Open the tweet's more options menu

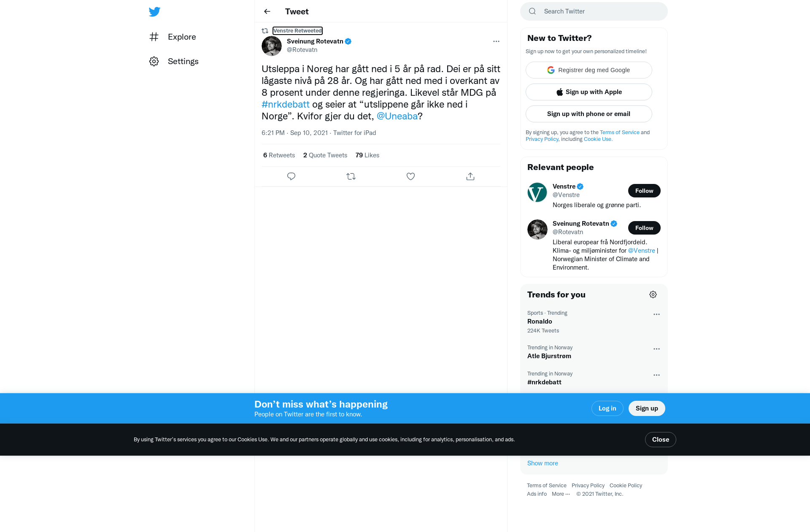point(496,41)
